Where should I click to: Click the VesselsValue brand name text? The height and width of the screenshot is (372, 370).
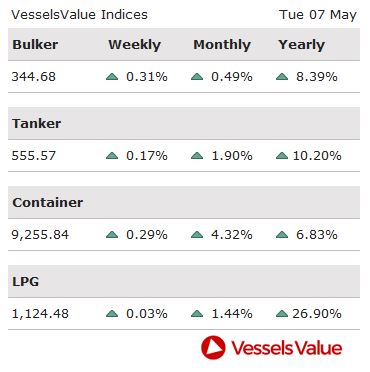point(287,348)
